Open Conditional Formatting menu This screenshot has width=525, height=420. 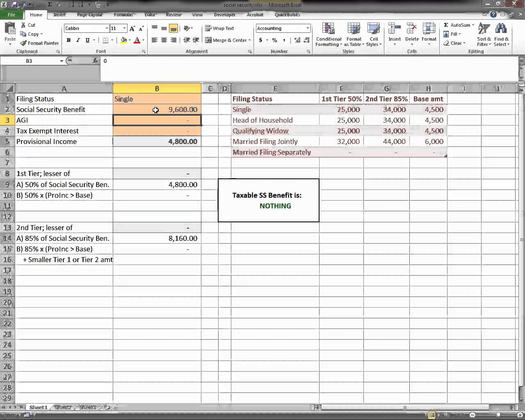pos(328,35)
